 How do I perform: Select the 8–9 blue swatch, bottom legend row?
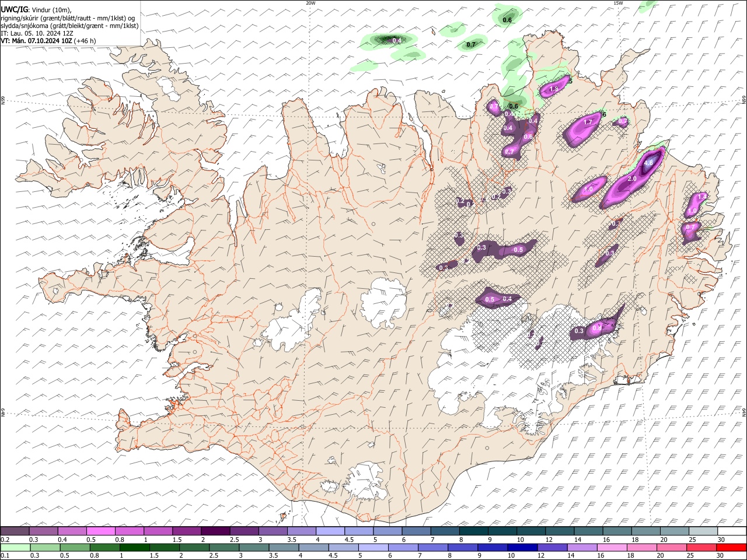tap(462, 547)
